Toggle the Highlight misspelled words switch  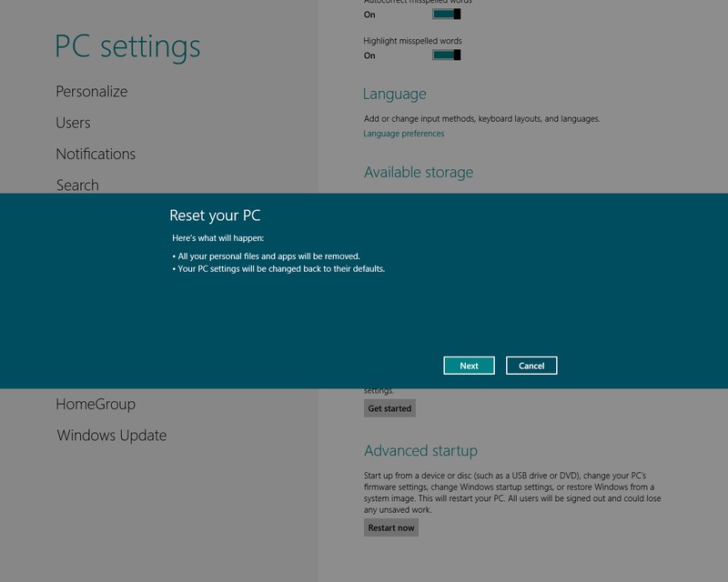(x=446, y=55)
